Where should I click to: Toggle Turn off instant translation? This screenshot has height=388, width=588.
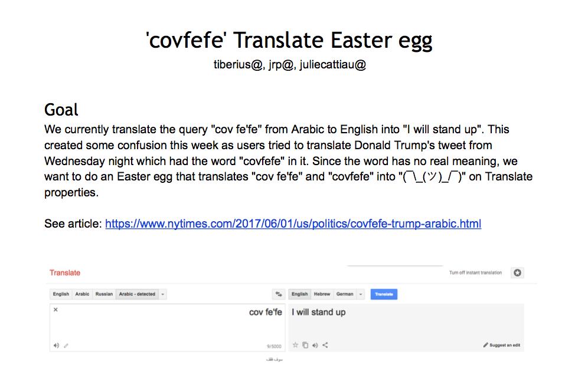click(x=475, y=272)
